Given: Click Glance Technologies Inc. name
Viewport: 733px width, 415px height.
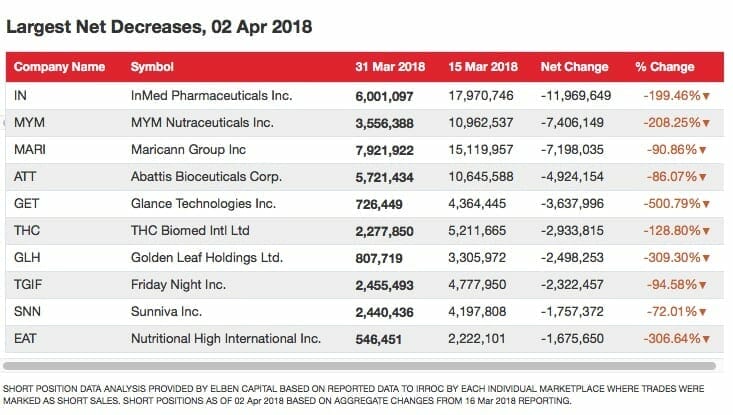Looking at the screenshot, I should coord(203,204).
